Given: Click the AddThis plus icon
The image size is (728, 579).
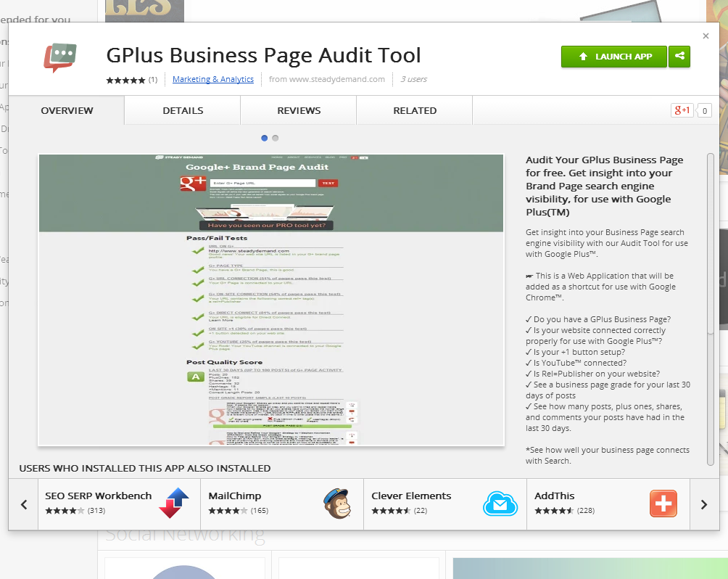Looking at the screenshot, I should tap(663, 503).
